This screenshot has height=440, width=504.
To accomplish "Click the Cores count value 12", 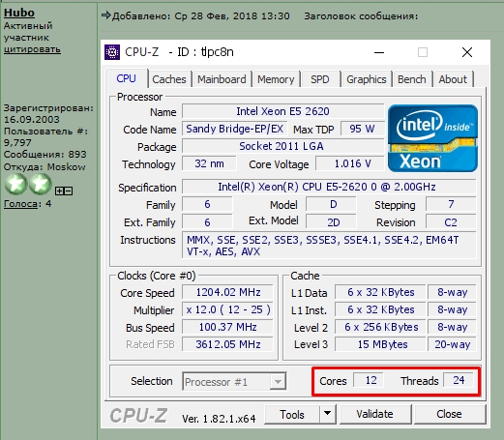I will point(370,380).
